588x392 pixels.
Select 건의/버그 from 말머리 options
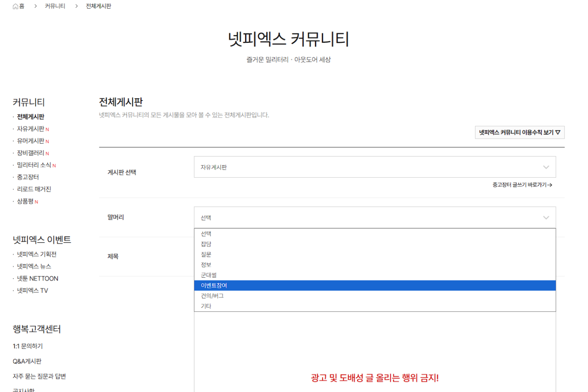(x=212, y=296)
